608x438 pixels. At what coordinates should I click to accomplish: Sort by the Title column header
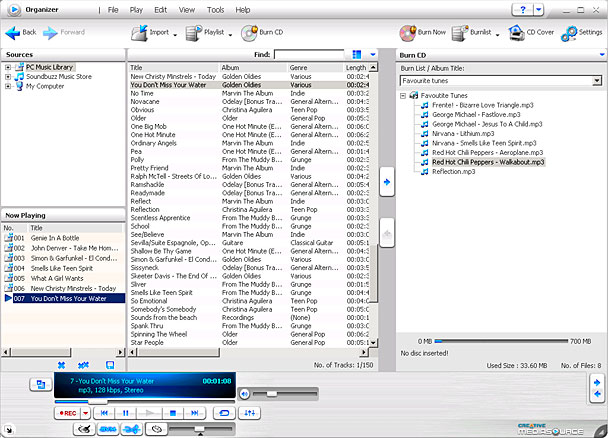tap(174, 68)
